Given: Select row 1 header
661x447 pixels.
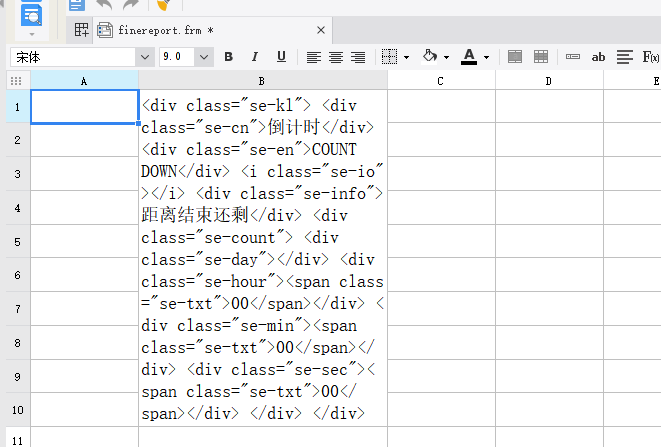Looking at the screenshot, I should pos(18,107).
